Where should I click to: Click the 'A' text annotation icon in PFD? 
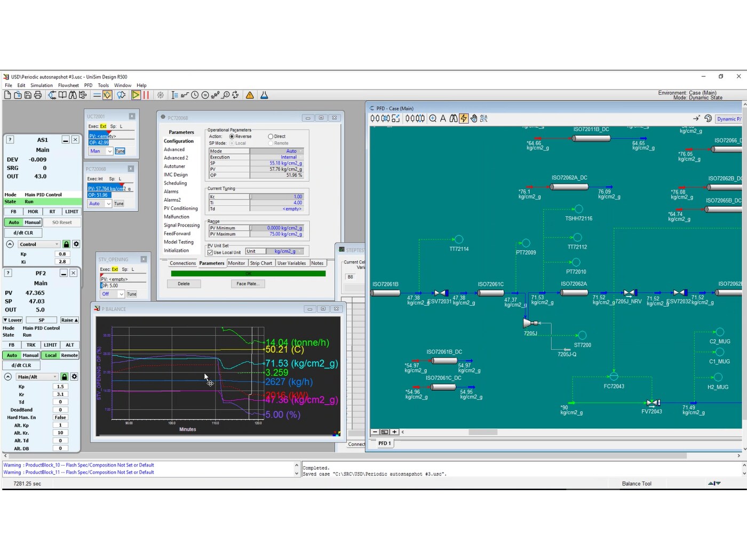coord(443,118)
